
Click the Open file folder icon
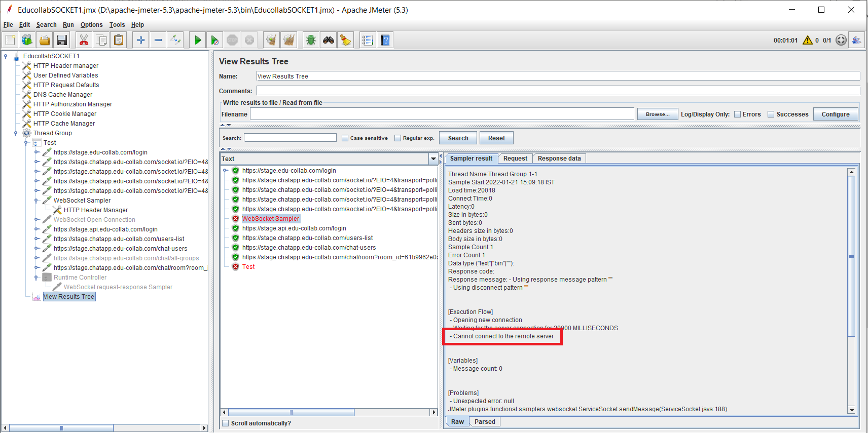[x=45, y=40]
